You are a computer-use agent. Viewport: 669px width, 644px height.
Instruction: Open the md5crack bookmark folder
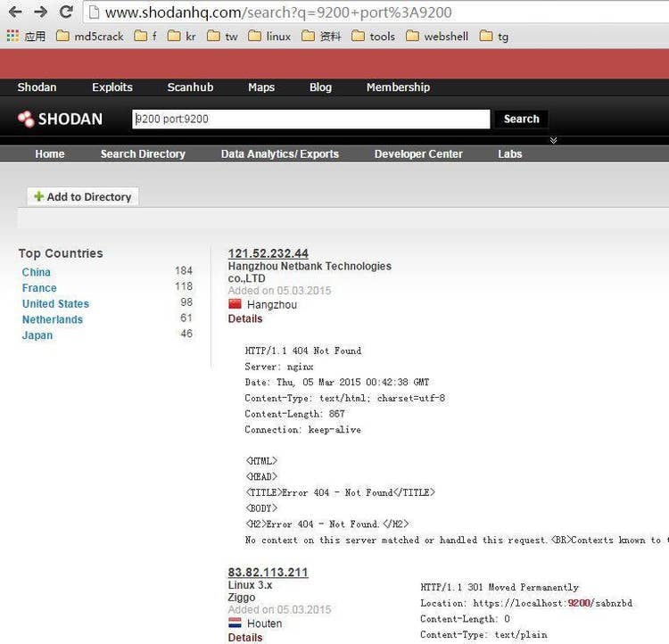tap(89, 37)
